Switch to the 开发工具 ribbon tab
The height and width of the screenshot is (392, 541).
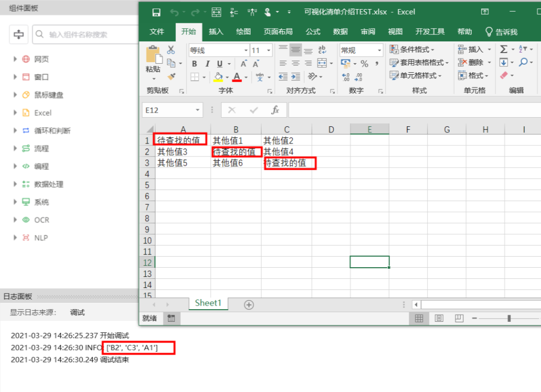pos(430,32)
